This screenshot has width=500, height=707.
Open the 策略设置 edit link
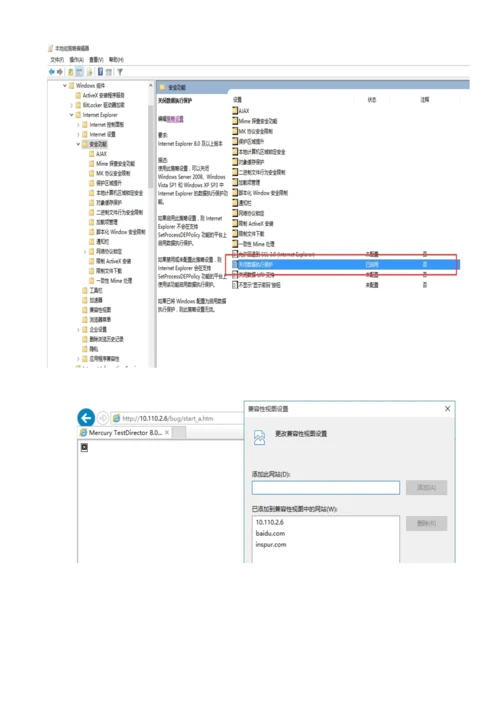[x=175, y=119]
